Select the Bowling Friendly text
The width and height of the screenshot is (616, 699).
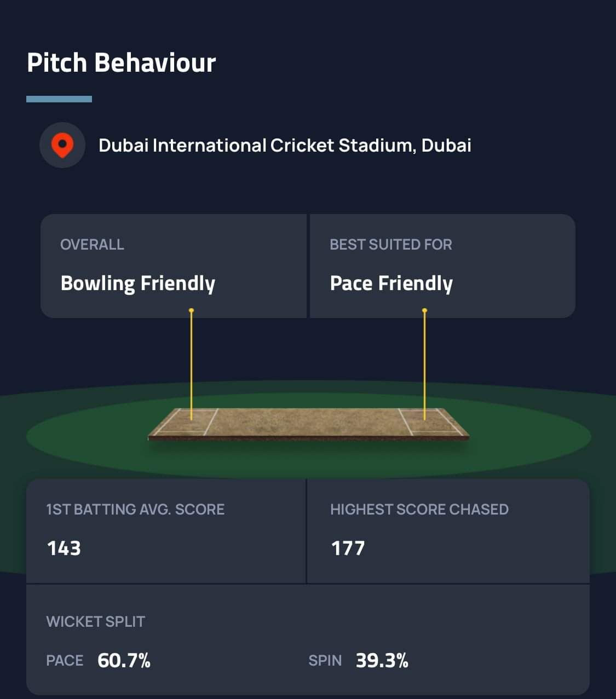138,283
